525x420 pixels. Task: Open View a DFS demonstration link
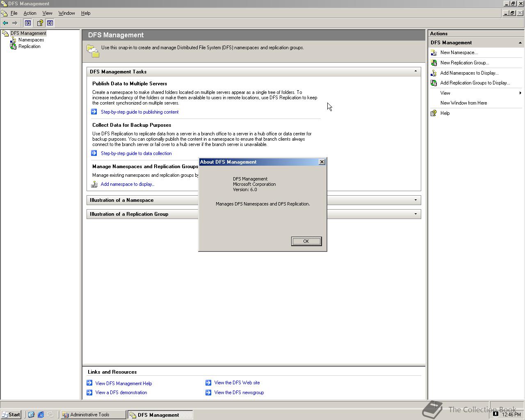(121, 393)
